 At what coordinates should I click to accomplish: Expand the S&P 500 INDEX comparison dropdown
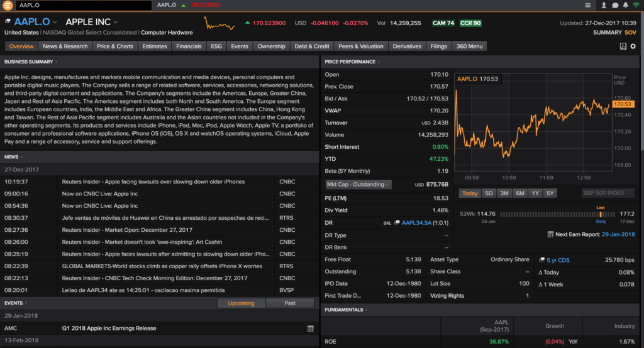pyautogui.click(x=607, y=193)
